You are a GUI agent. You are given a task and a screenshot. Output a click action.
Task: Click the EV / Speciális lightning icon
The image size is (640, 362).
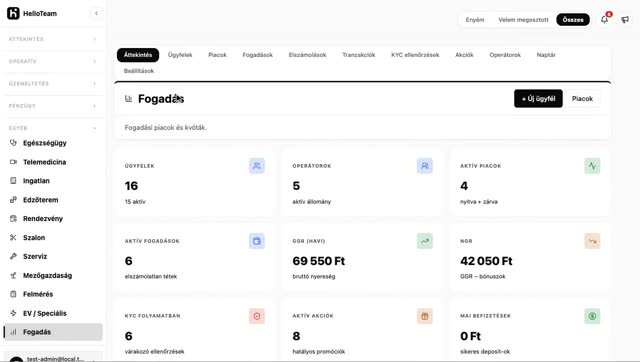point(13,313)
